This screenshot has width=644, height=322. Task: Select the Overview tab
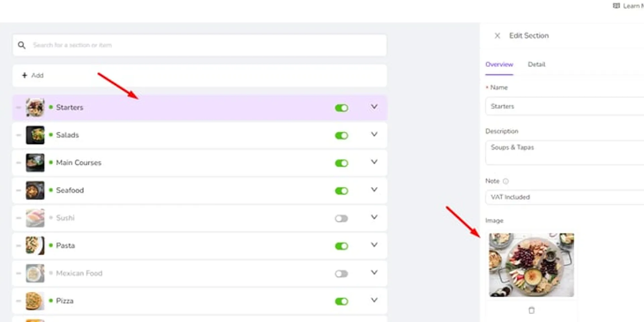pos(499,64)
